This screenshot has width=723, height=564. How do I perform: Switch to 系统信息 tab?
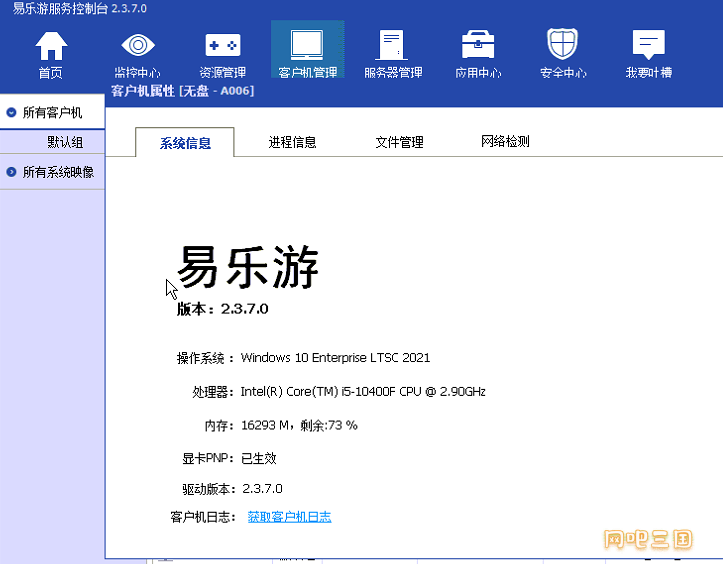click(185, 142)
